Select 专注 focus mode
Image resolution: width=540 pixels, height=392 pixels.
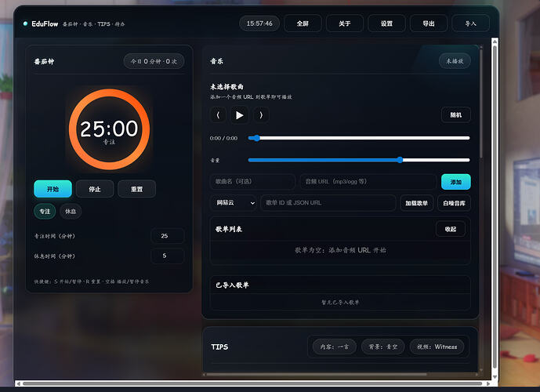click(x=45, y=211)
